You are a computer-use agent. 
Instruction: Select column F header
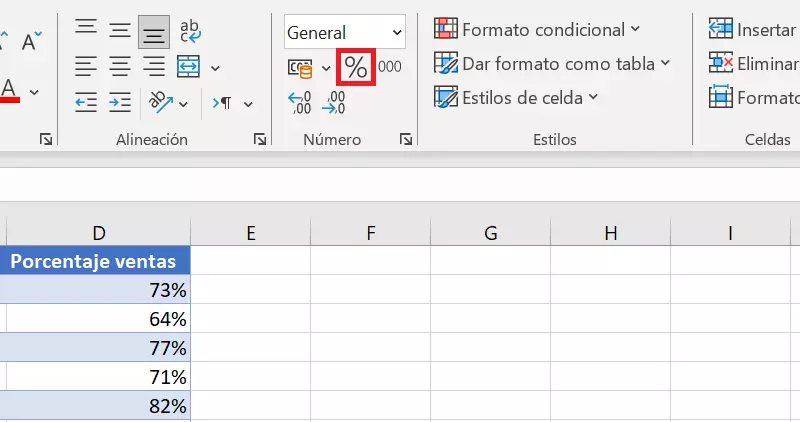coord(370,233)
